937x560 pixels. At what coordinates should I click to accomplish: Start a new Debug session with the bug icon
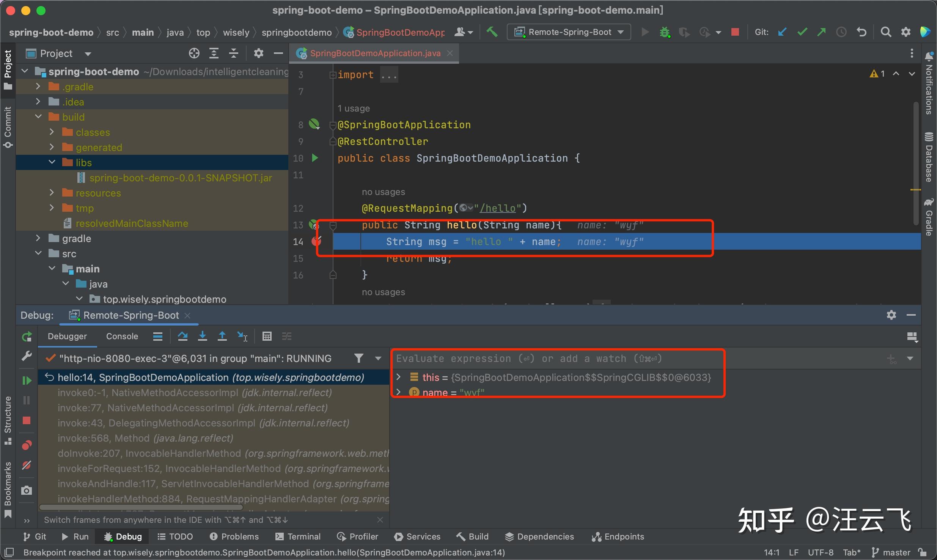665,32
